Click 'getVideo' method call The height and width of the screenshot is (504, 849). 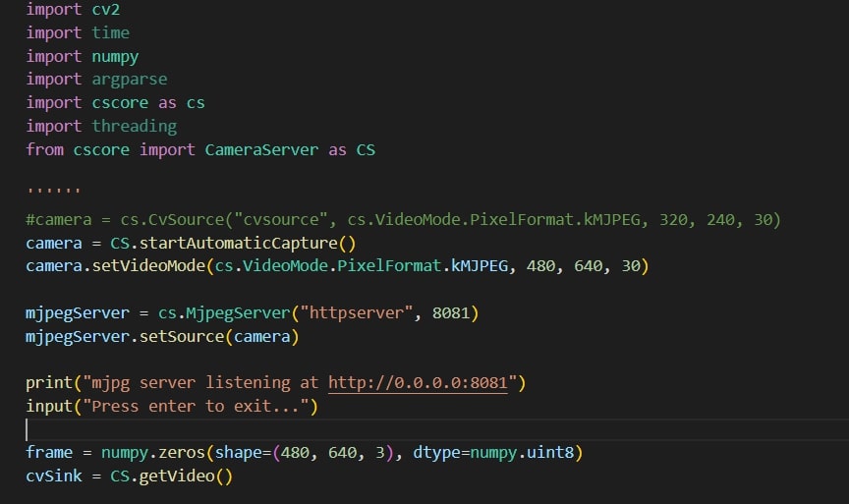click(x=177, y=476)
